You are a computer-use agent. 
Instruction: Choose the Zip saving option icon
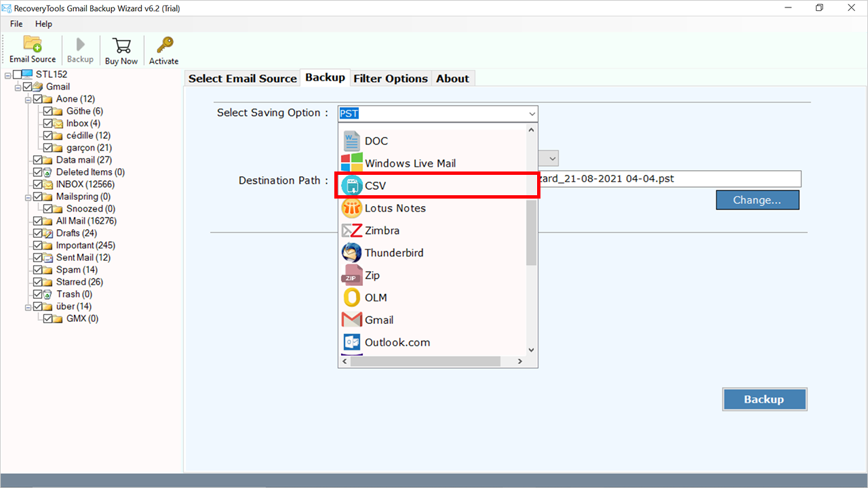coord(351,275)
